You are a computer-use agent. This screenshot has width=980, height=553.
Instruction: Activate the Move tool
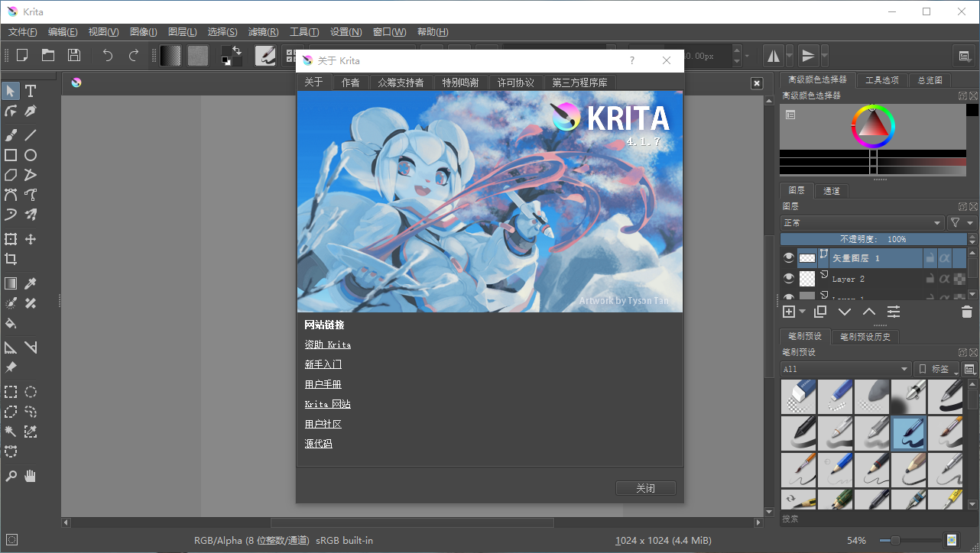(x=31, y=239)
